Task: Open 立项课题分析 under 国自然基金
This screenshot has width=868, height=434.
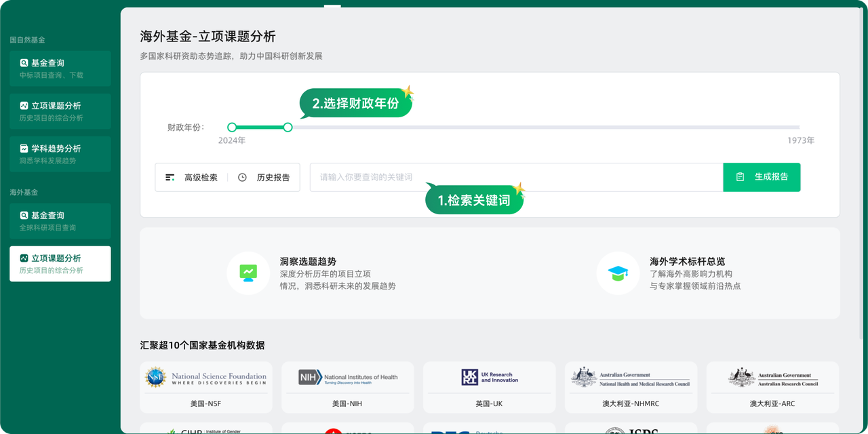Action: [60, 111]
